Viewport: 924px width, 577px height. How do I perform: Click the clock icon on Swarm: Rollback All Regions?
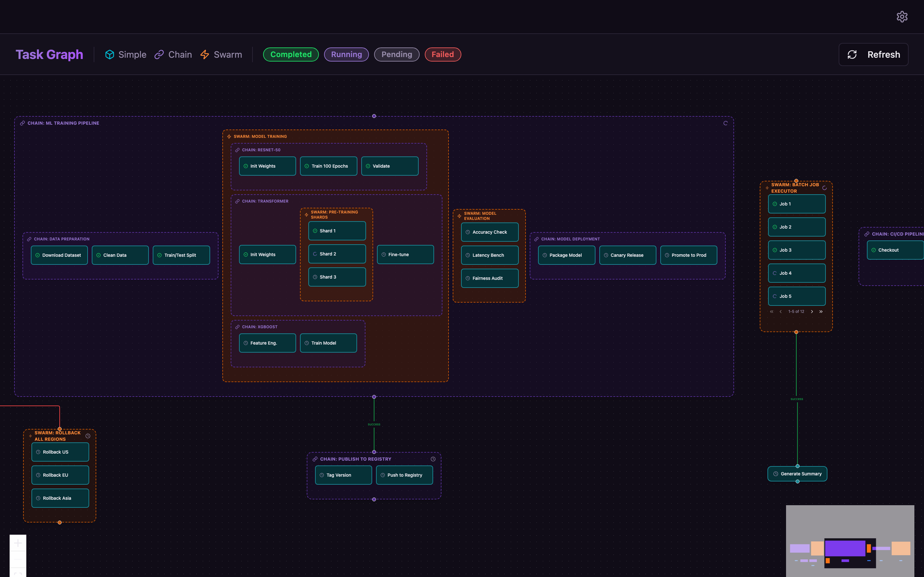pos(88,435)
